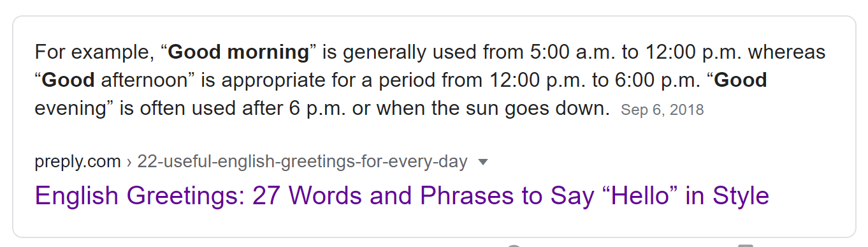Click the bold "Good morning" phrase
Screen dimensions: 868x247
[x=238, y=52]
